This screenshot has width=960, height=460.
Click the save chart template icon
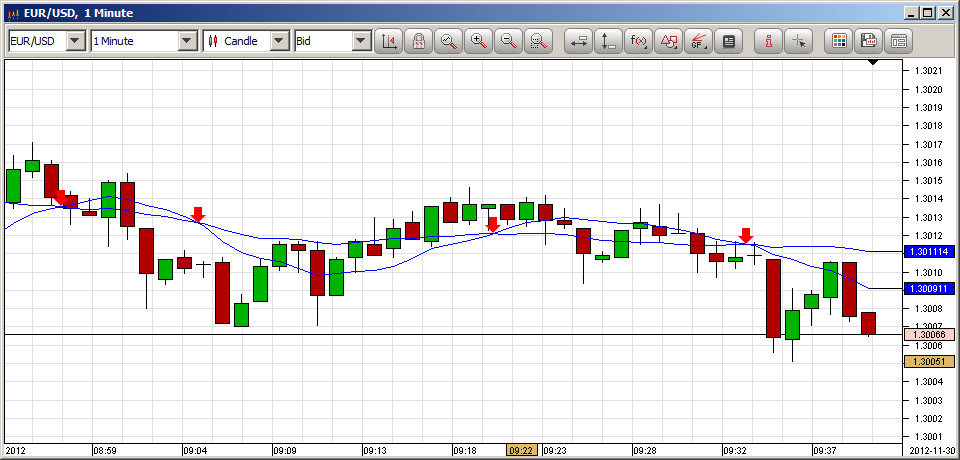point(868,41)
